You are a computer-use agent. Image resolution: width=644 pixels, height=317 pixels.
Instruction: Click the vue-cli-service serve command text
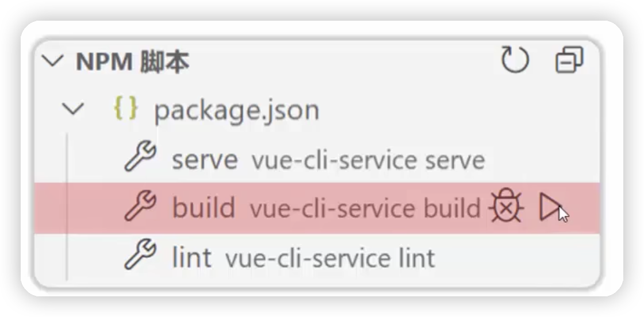point(369,160)
